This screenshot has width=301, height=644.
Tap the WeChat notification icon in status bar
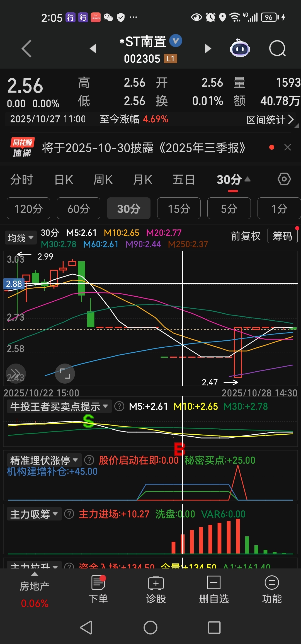[x=108, y=18]
